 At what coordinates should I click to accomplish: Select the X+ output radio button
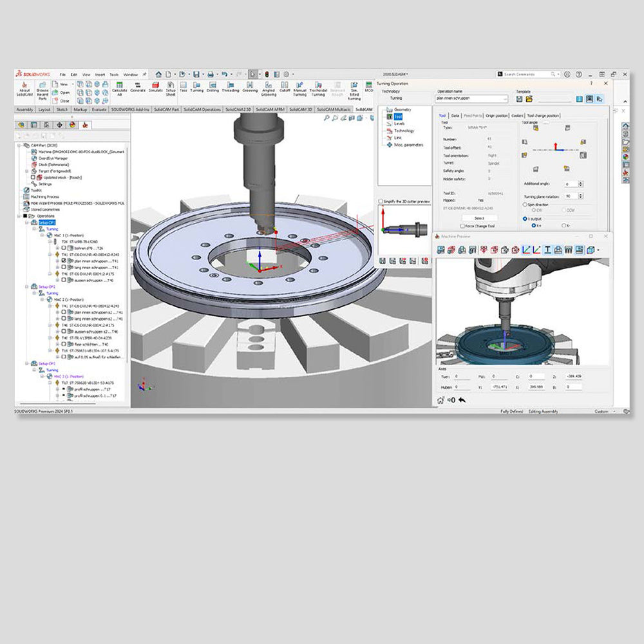tap(535, 226)
